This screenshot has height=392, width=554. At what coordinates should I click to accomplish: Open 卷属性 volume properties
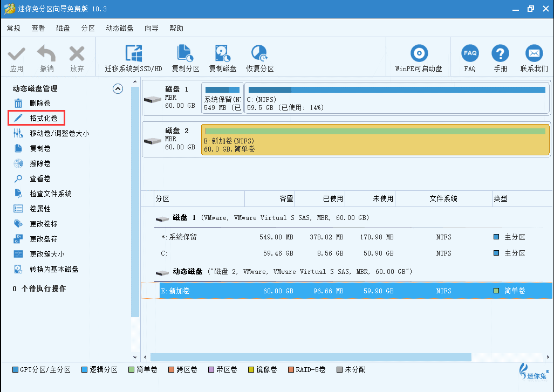tap(32, 209)
